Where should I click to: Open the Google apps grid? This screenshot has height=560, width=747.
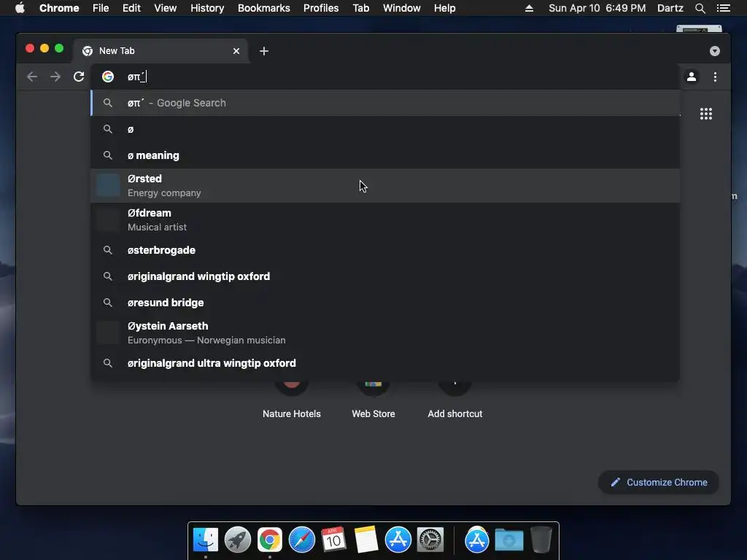706,114
